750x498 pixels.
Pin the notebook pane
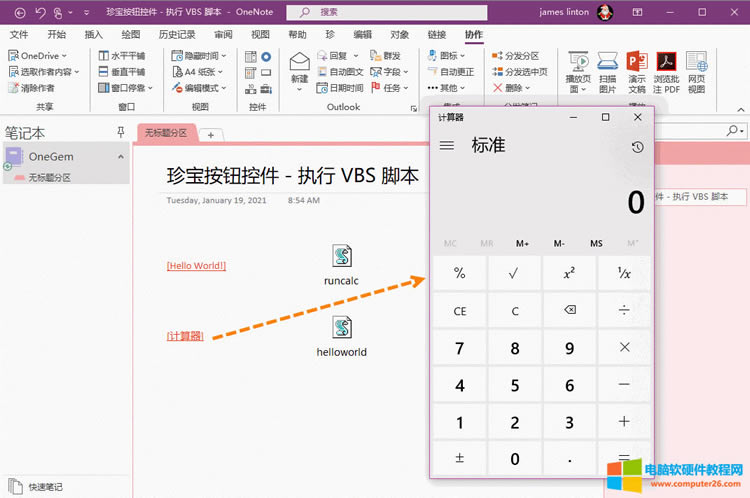121,132
